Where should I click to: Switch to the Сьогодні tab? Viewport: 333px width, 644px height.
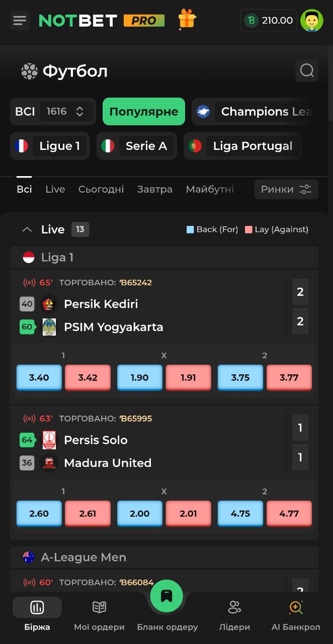[101, 189]
